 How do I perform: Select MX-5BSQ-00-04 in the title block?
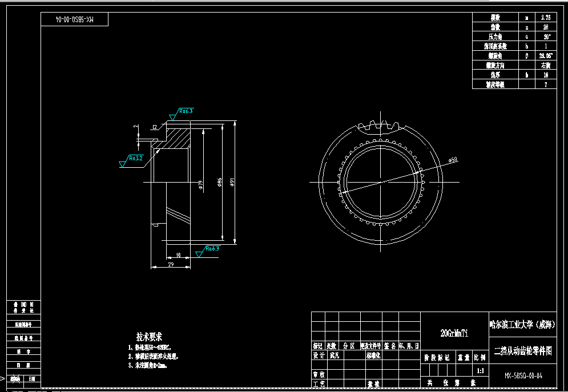[523, 375]
